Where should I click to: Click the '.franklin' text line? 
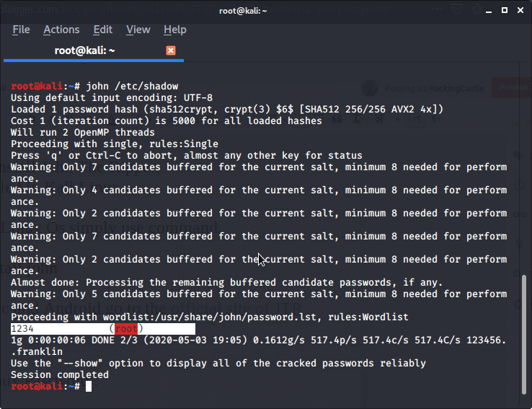(37, 351)
